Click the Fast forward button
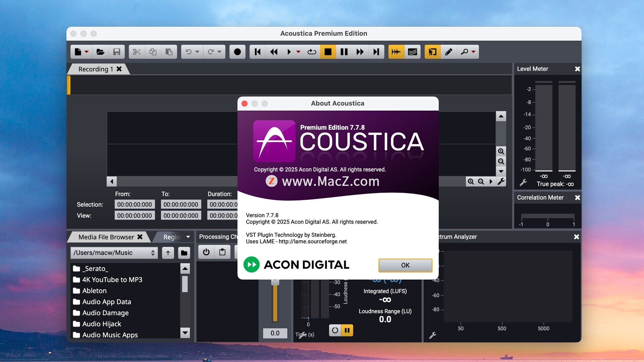 coord(360,52)
